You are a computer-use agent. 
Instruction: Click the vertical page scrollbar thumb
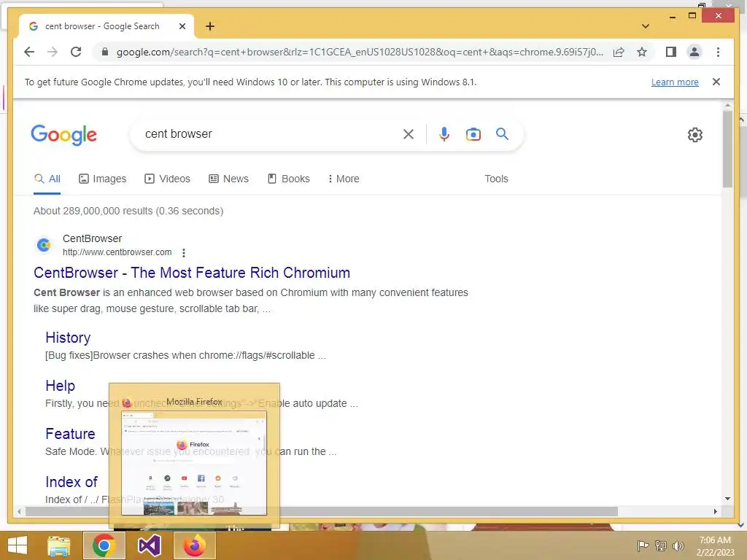727,149
